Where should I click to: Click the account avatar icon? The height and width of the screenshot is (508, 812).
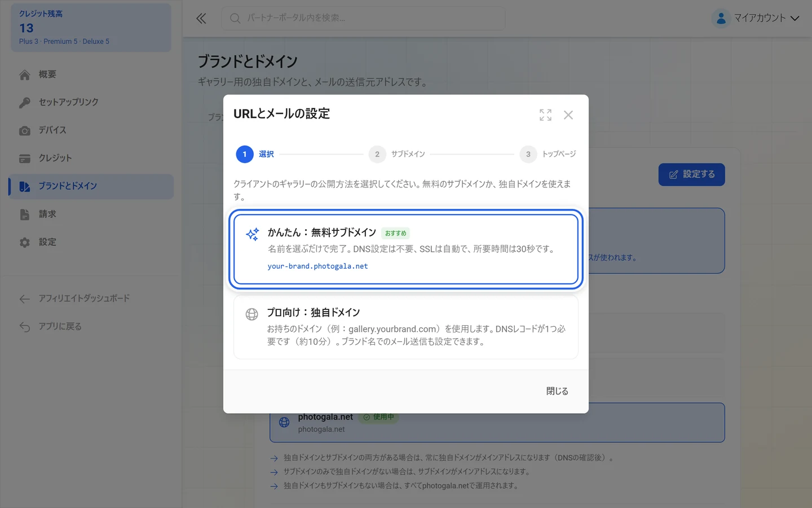(721, 18)
